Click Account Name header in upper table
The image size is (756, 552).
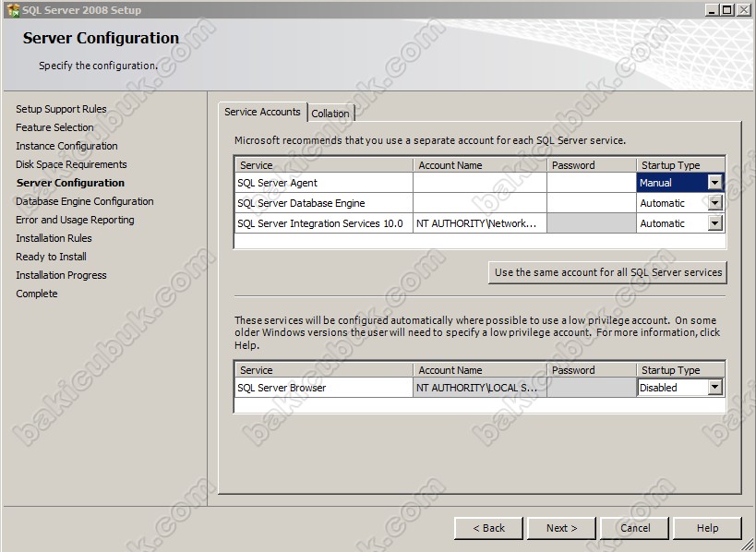(x=480, y=165)
